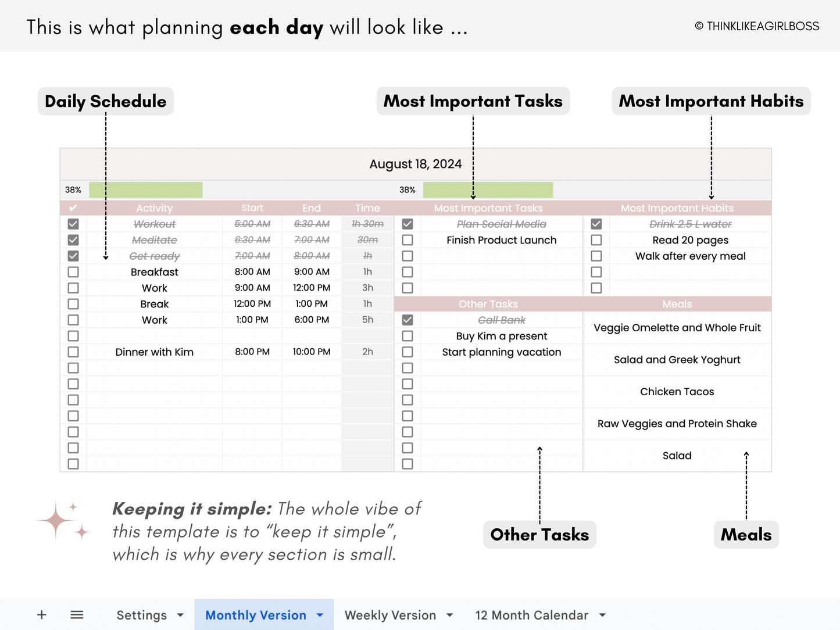Uncheck the 'Call Bank' task

[x=407, y=320]
